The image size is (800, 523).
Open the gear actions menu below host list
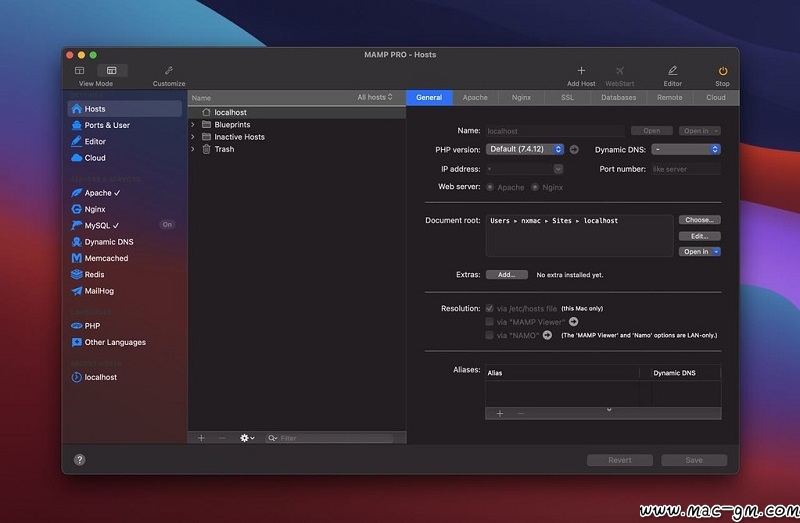click(247, 438)
